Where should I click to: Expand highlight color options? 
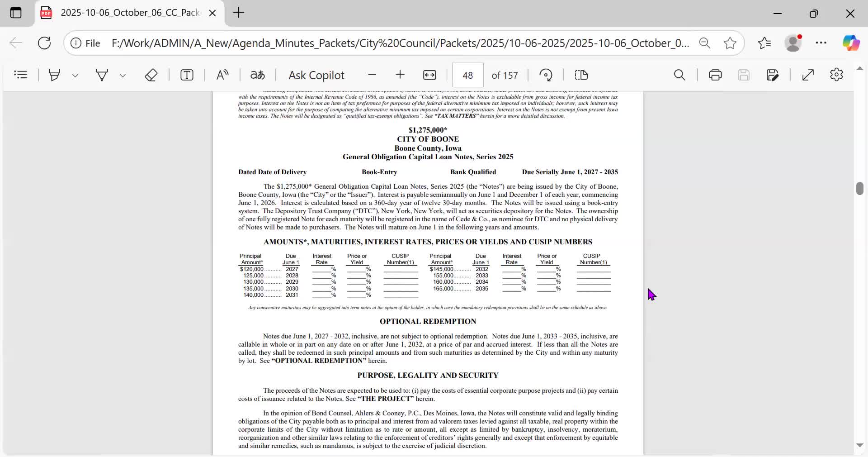point(75,75)
